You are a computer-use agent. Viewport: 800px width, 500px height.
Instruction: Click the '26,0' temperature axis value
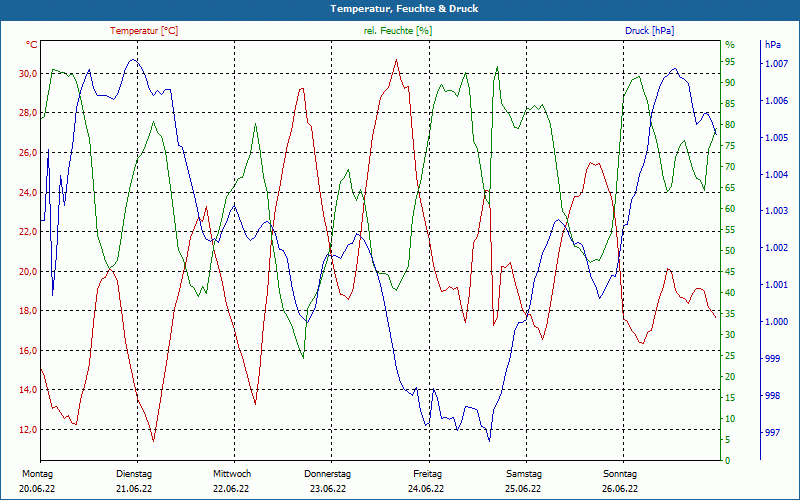coord(28,153)
